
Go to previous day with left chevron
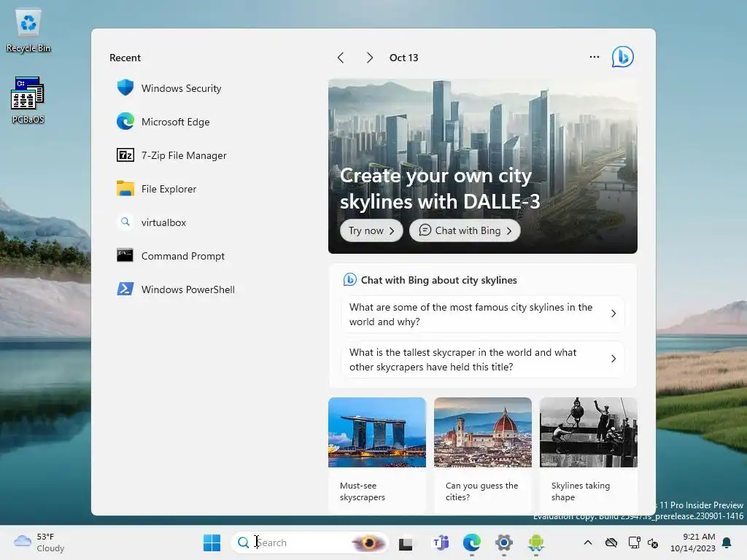click(x=340, y=58)
